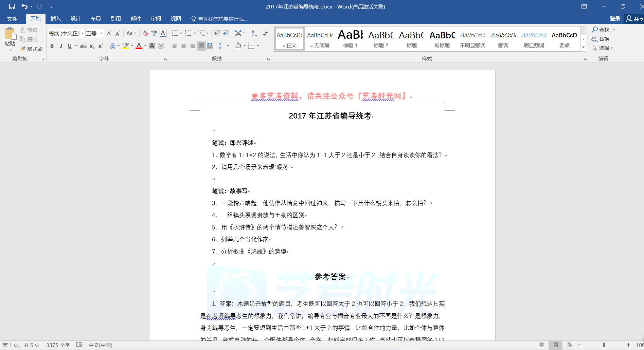Toggle strikethrough text formatting

click(83, 46)
